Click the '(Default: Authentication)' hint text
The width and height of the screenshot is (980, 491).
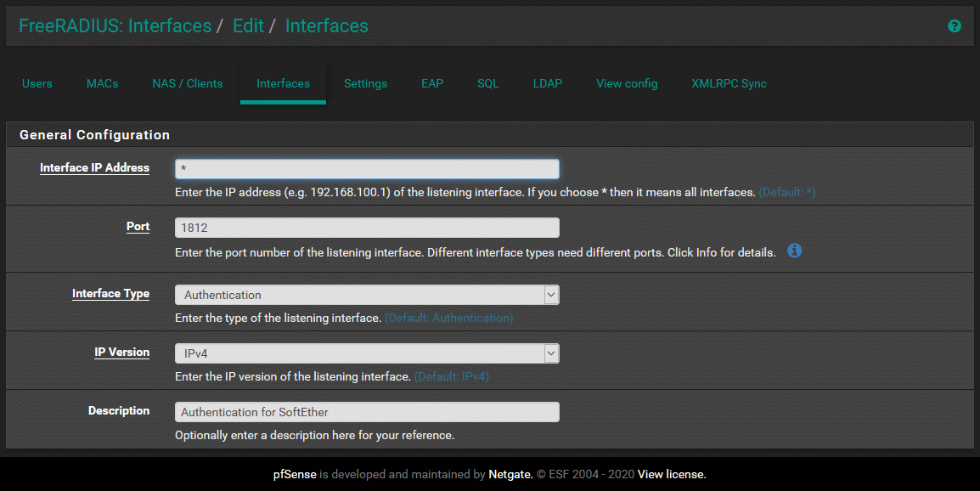point(448,318)
